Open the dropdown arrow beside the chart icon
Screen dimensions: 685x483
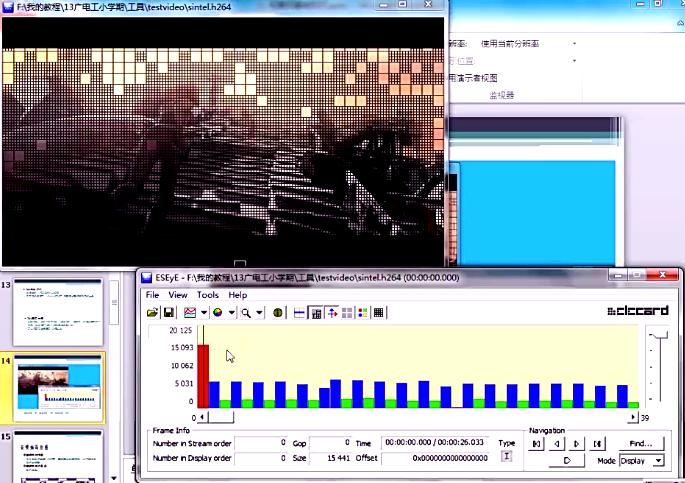coord(204,313)
